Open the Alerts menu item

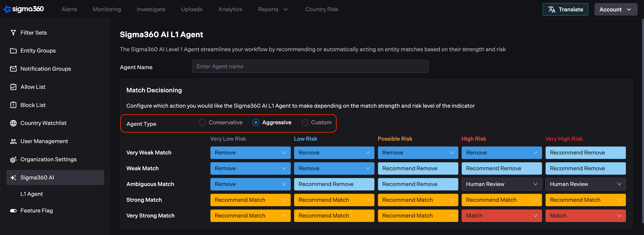point(69,9)
